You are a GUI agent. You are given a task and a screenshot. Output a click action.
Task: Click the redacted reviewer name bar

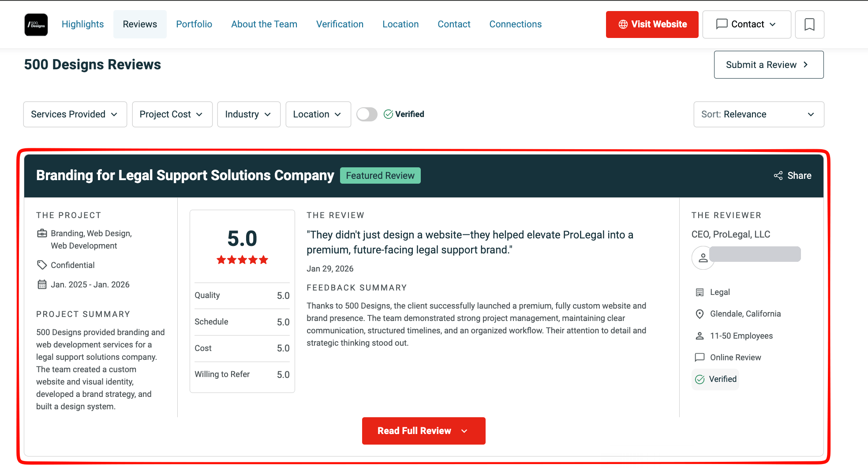click(x=755, y=254)
